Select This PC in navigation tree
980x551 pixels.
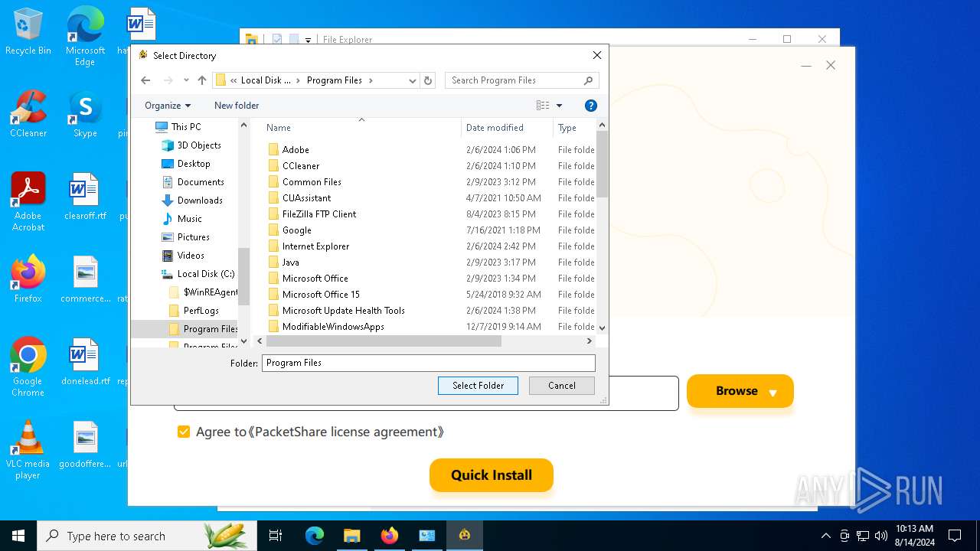(x=186, y=127)
